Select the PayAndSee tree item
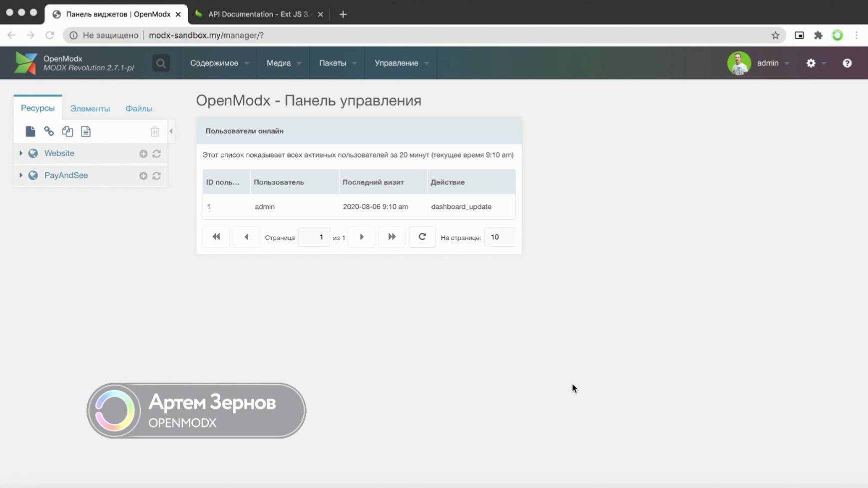The height and width of the screenshot is (488, 868). (66, 175)
